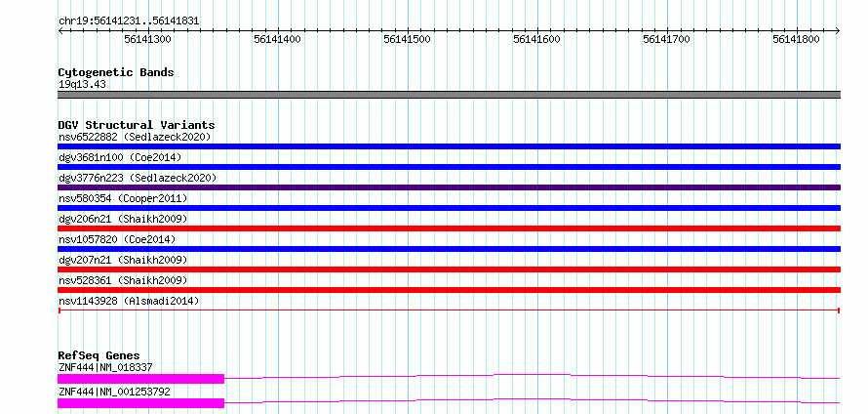
Task: Click the magenta exon block of NM_018337
Action: pyautogui.click(x=140, y=379)
